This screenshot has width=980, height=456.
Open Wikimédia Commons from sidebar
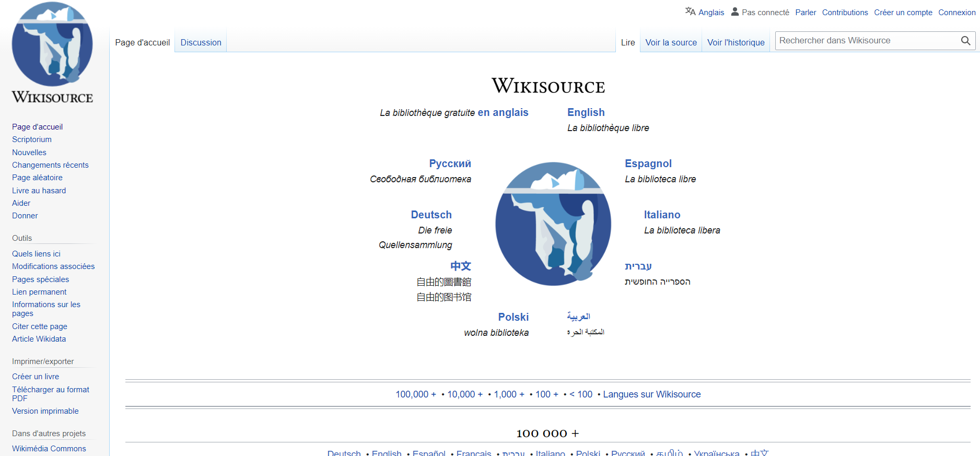pyautogui.click(x=49, y=449)
